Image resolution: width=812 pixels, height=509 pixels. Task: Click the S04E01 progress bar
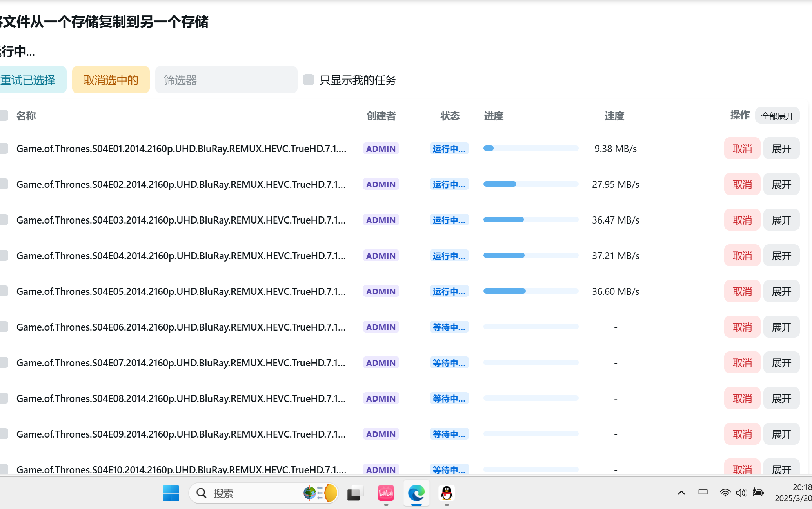(x=531, y=148)
